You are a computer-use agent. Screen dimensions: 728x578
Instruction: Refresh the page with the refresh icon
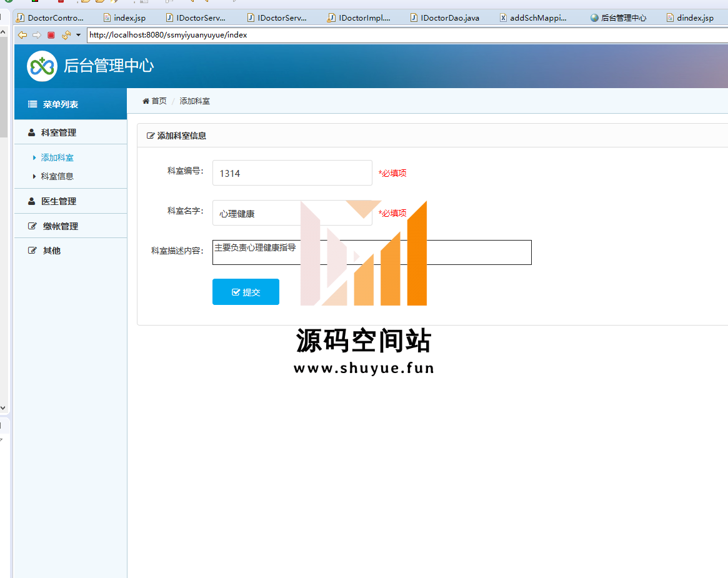(x=66, y=35)
